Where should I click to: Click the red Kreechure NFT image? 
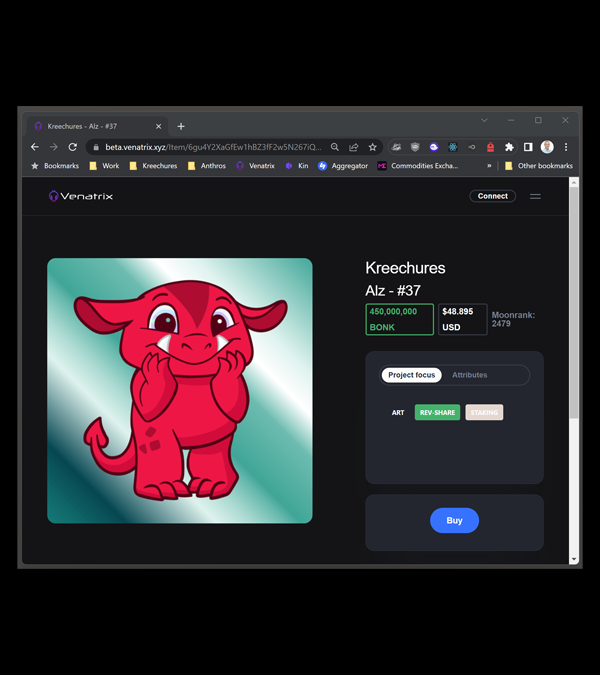[180, 391]
